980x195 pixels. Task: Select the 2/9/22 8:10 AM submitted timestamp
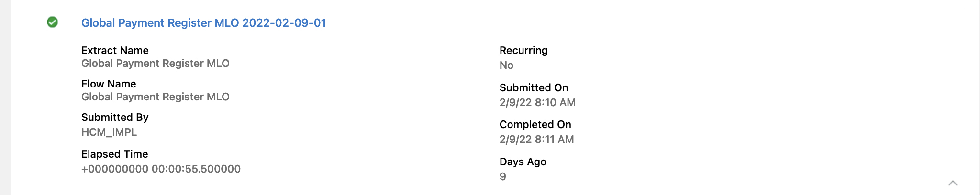point(537,103)
